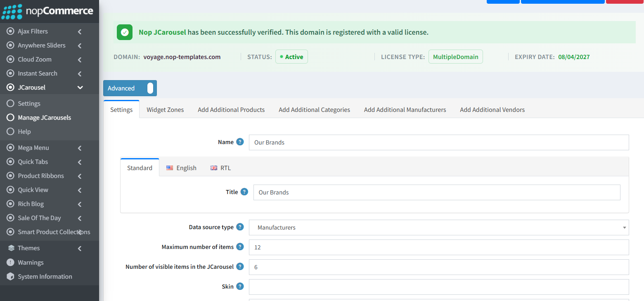The image size is (644, 301).
Task: Click the flag icon on the English tab
Action: [x=170, y=168]
